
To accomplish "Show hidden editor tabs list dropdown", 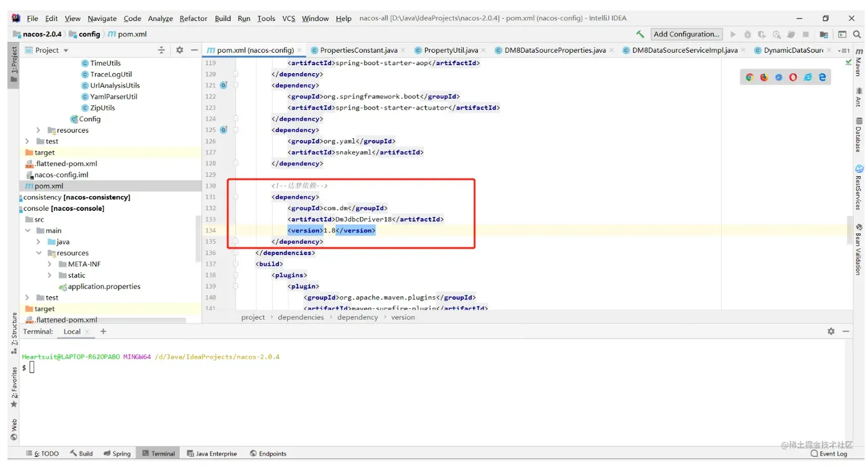I will [x=843, y=50].
